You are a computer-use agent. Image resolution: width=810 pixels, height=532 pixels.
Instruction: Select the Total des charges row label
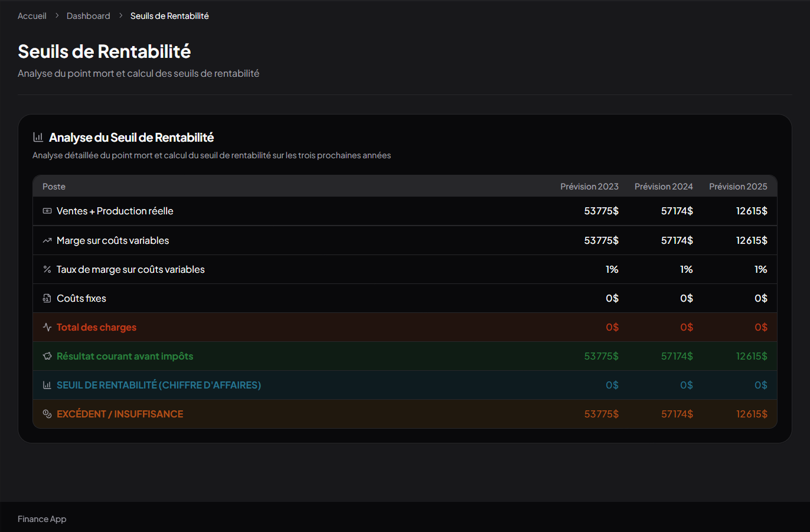tap(96, 327)
